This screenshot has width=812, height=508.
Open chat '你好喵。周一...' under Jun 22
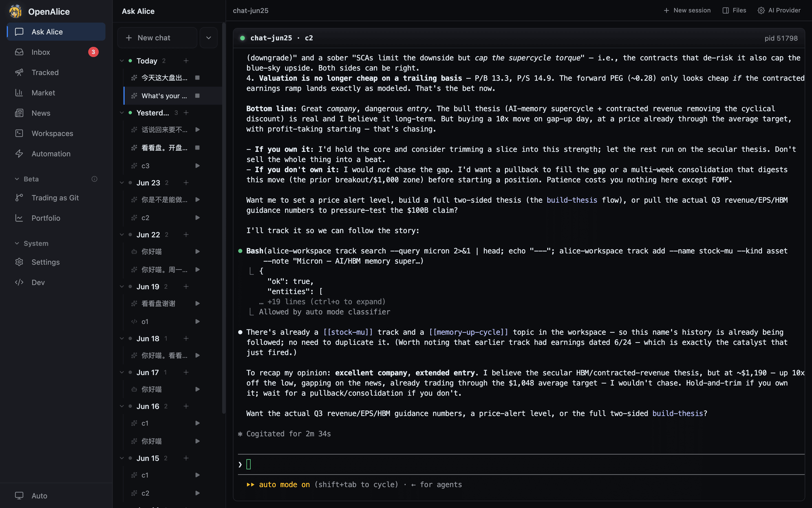coord(164,270)
